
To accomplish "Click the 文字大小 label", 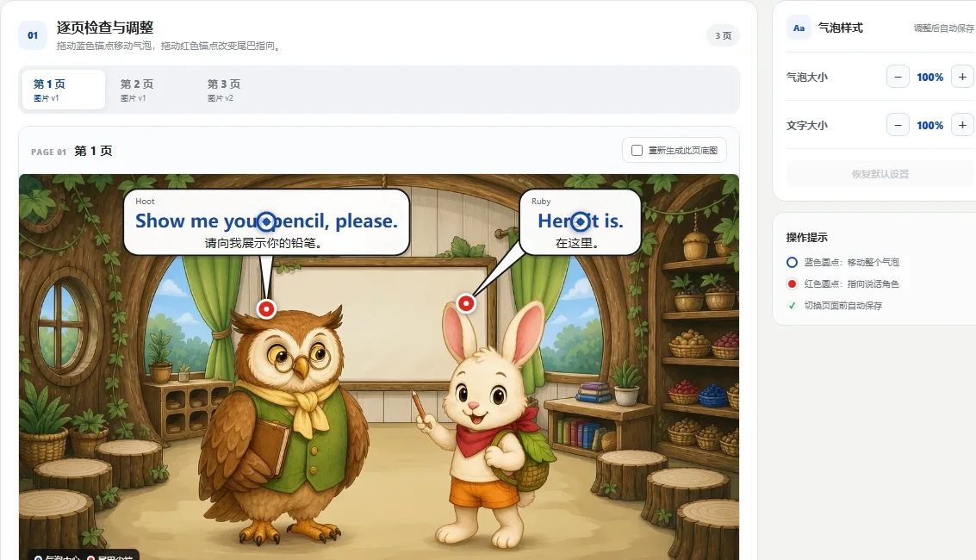I will (x=806, y=125).
